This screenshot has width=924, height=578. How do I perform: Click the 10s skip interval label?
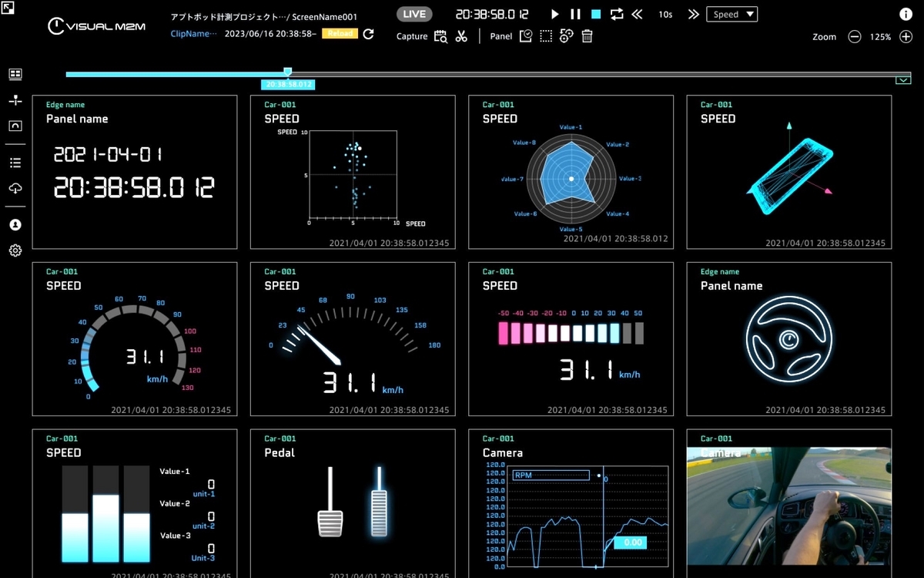pyautogui.click(x=665, y=15)
